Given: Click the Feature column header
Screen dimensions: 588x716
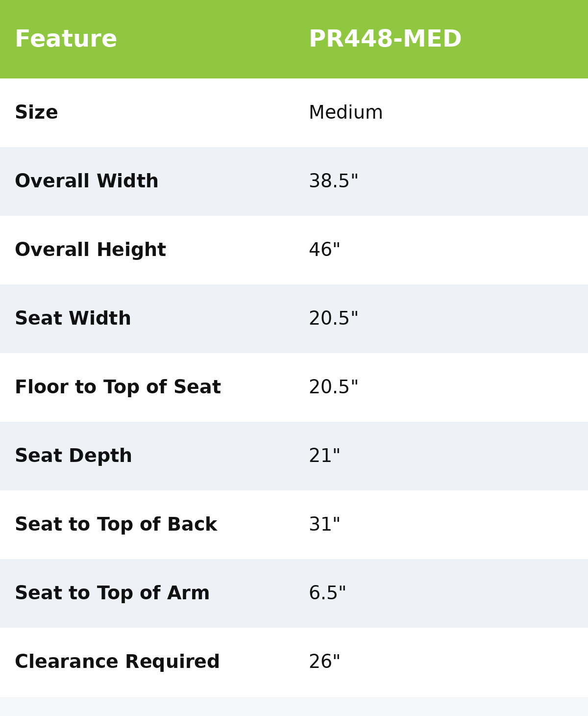Looking at the screenshot, I should (66, 39).
